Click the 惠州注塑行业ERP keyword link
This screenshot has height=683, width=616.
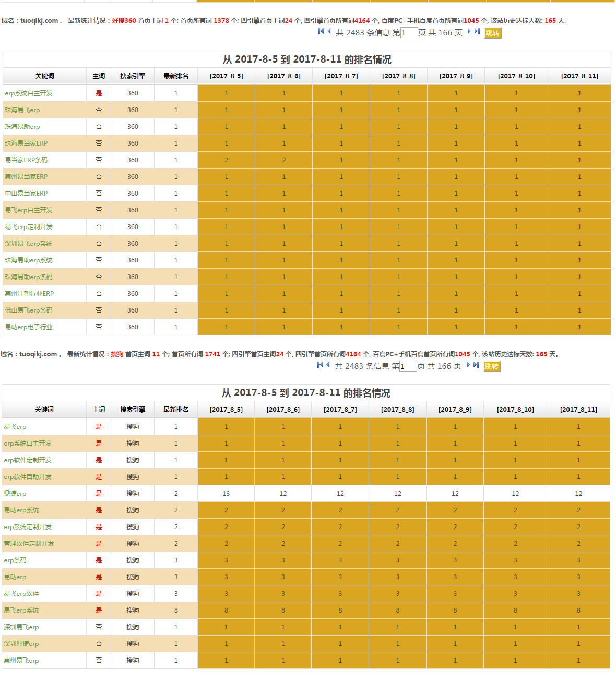[x=29, y=294]
